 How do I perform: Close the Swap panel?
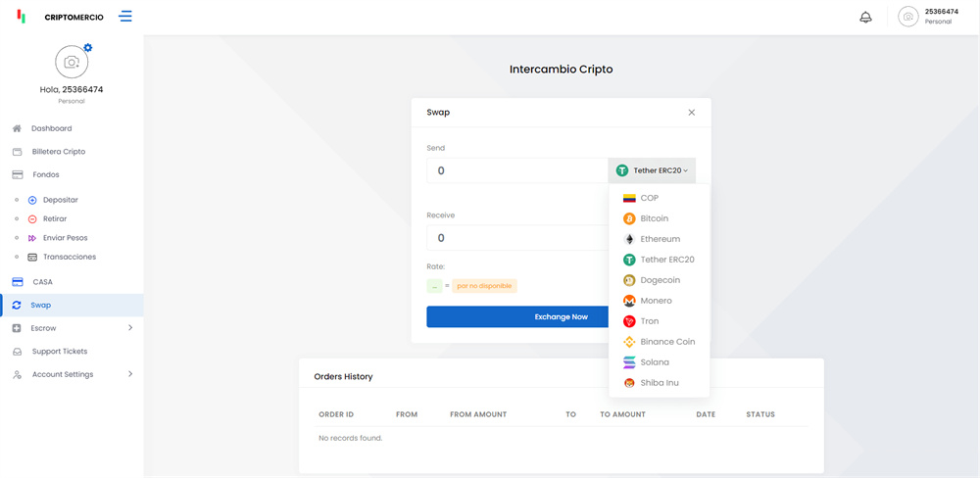(x=691, y=113)
